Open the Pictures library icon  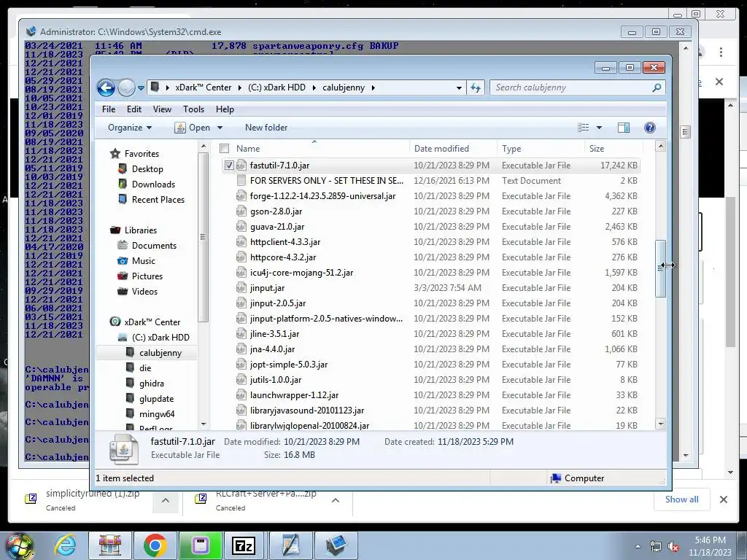click(123, 276)
